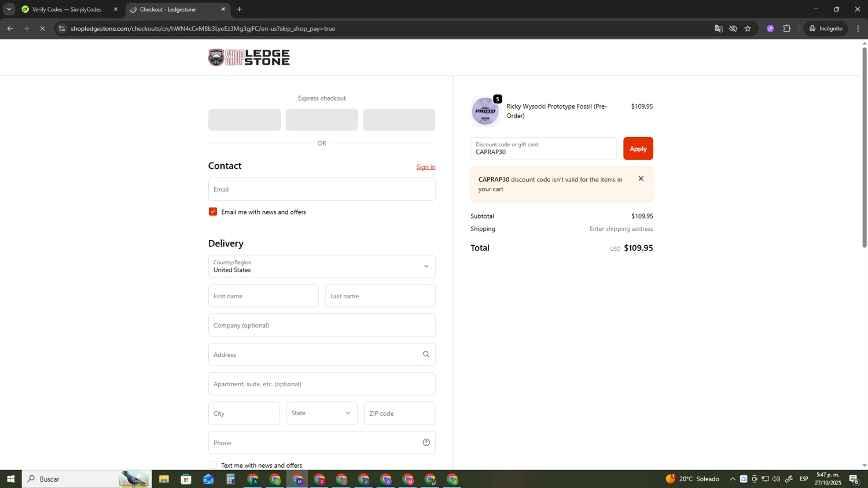Dismiss the CAPRAP30 invalid code message

(x=641, y=179)
